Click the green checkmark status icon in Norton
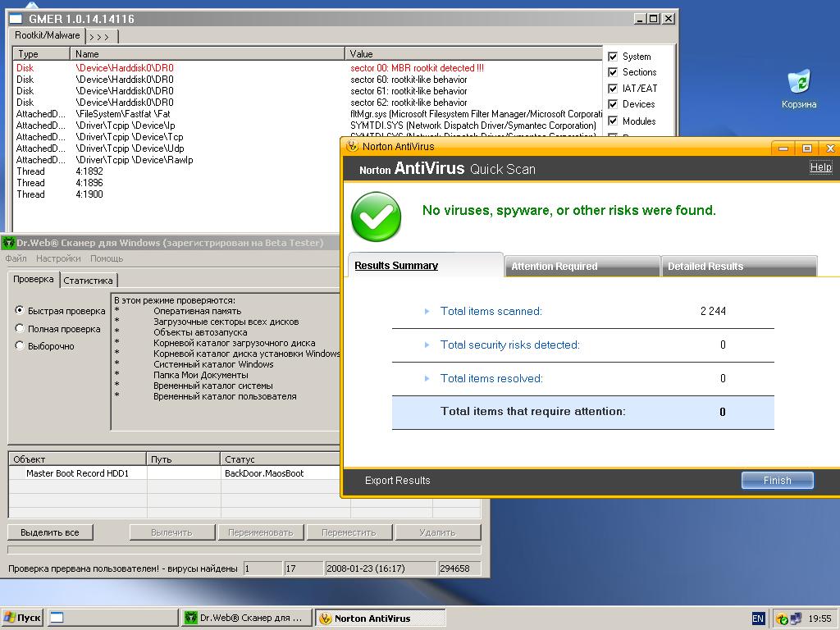840x630 pixels. (x=376, y=217)
